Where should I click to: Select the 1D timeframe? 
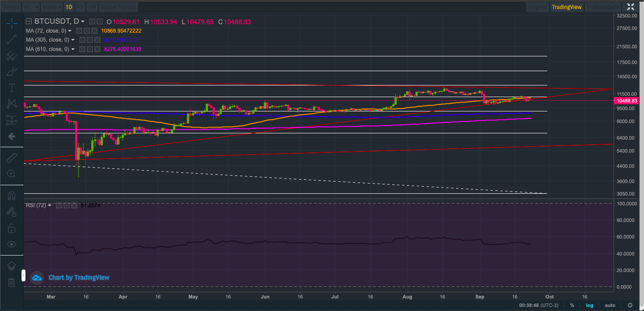(68, 7)
